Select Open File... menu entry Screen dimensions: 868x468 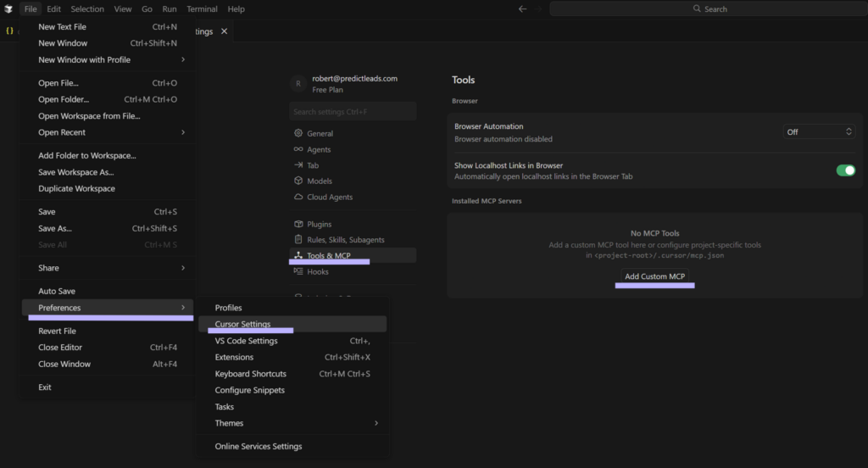tap(108, 83)
